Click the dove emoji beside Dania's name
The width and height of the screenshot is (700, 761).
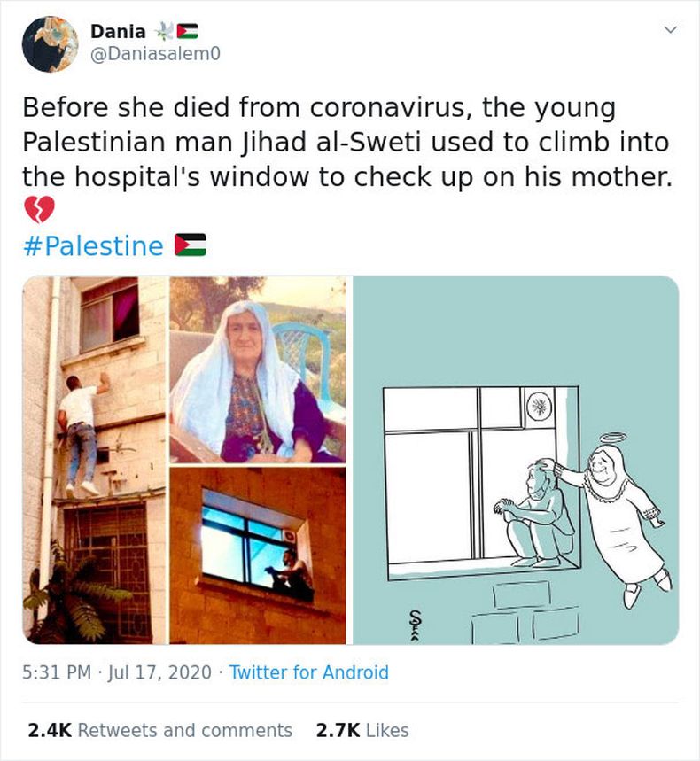click(162, 32)
